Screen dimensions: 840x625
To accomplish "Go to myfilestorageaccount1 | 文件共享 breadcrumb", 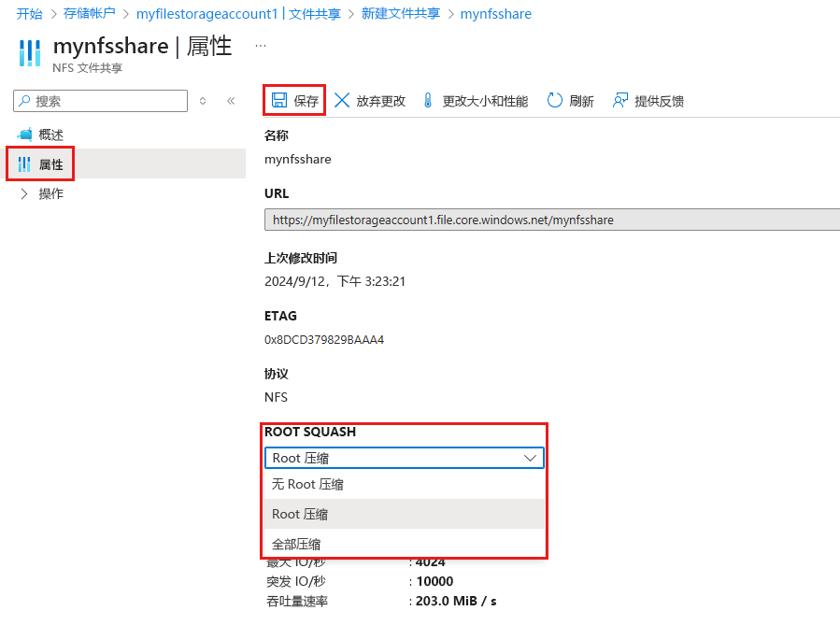I will tap(238, 13).
